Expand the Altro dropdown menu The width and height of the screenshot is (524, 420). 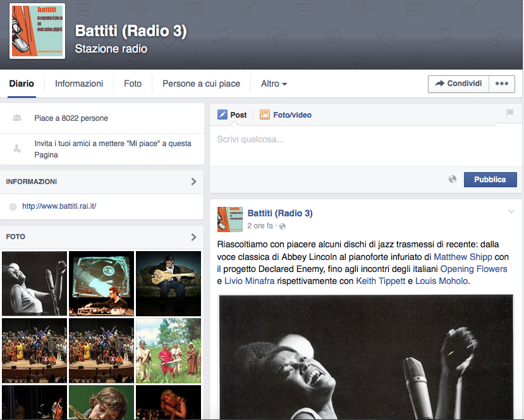(x=274, y=83)
